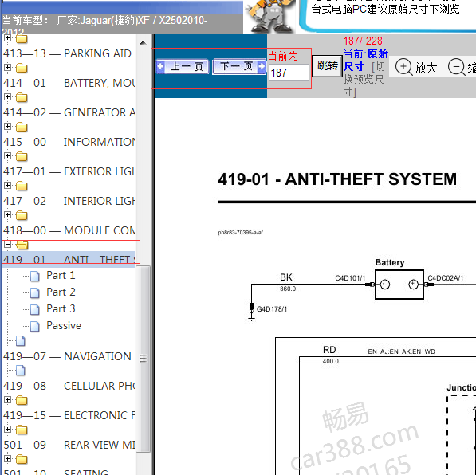Collapse the 419—01 ANTI-THEFT folder
476x475 pixels.
(7, 245)
